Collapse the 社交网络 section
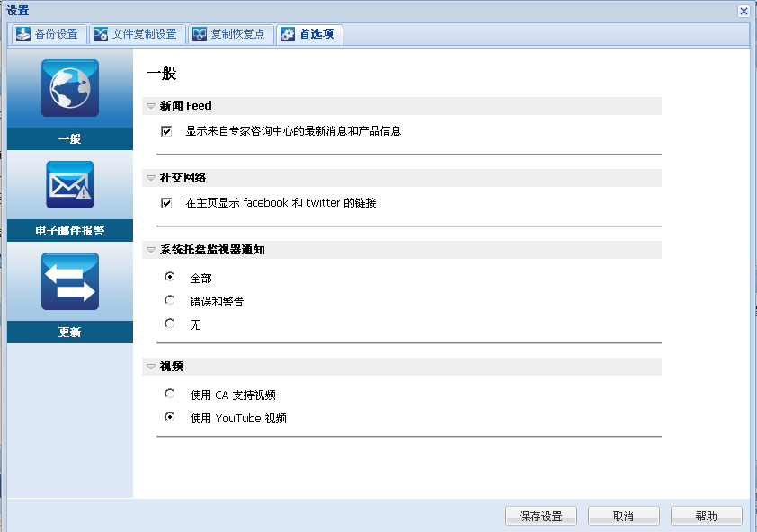757x532 pixels. point(149,177)
